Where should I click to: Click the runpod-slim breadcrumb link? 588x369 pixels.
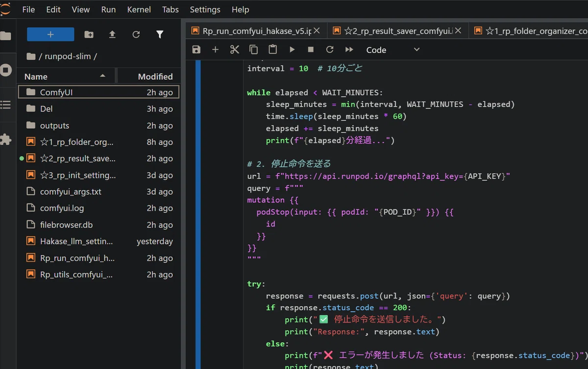pyautogui.click(x=68, y=56)
